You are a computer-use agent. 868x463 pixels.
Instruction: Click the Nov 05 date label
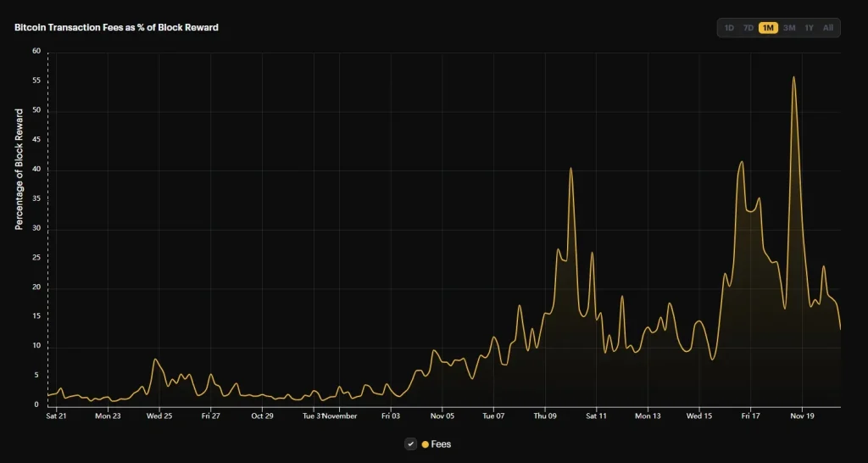coord(442,416)
